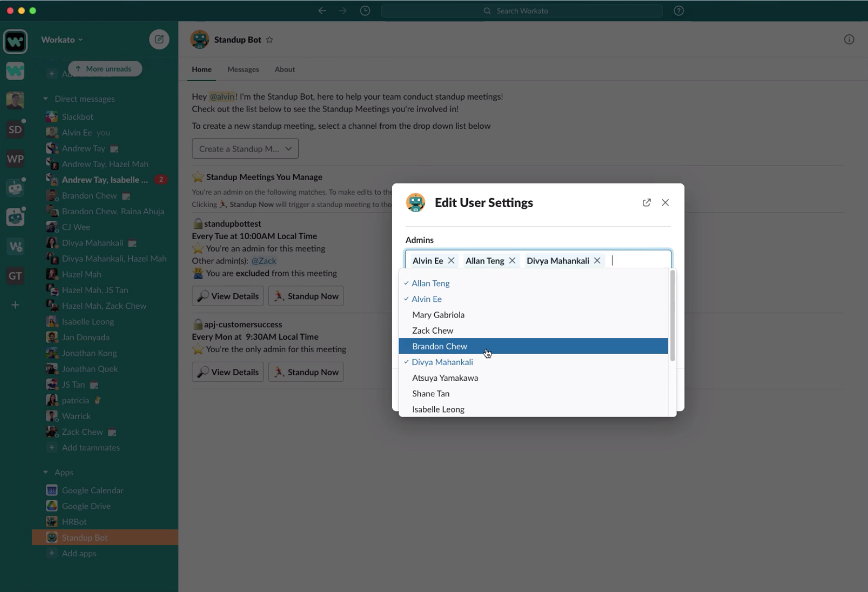Star the Standup Bot conversation
868x592 pixels.
coord(270,40)
